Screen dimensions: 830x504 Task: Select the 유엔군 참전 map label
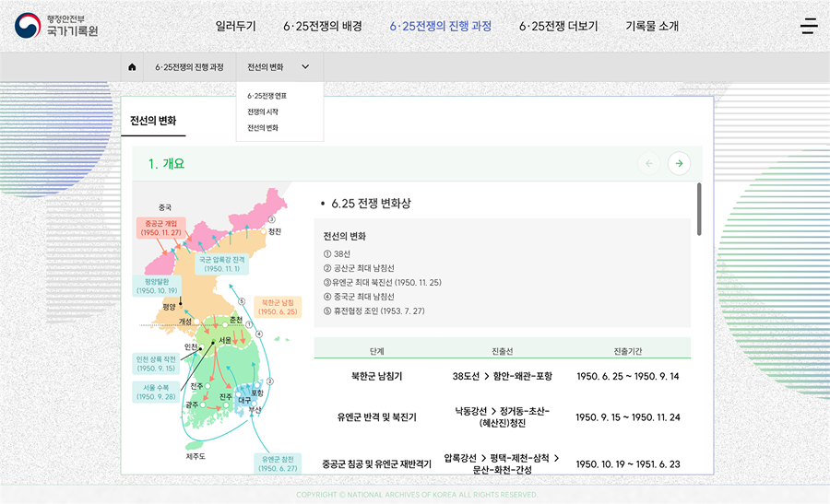point(278,463)
